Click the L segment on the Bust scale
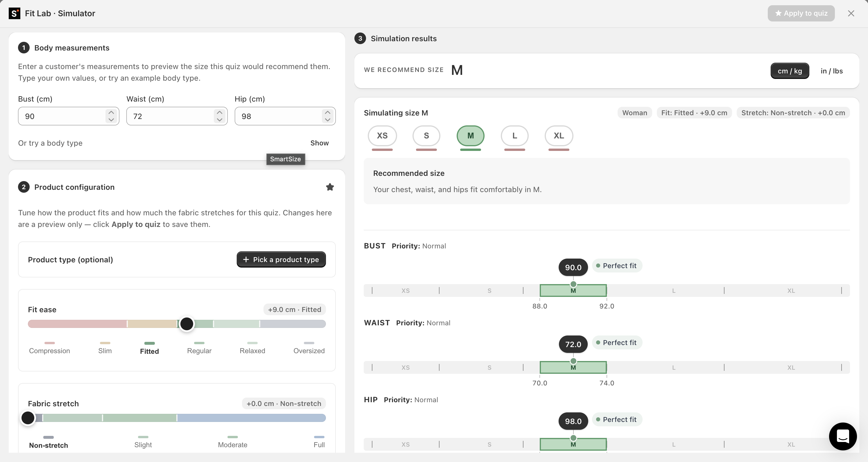 click(674, 290)
